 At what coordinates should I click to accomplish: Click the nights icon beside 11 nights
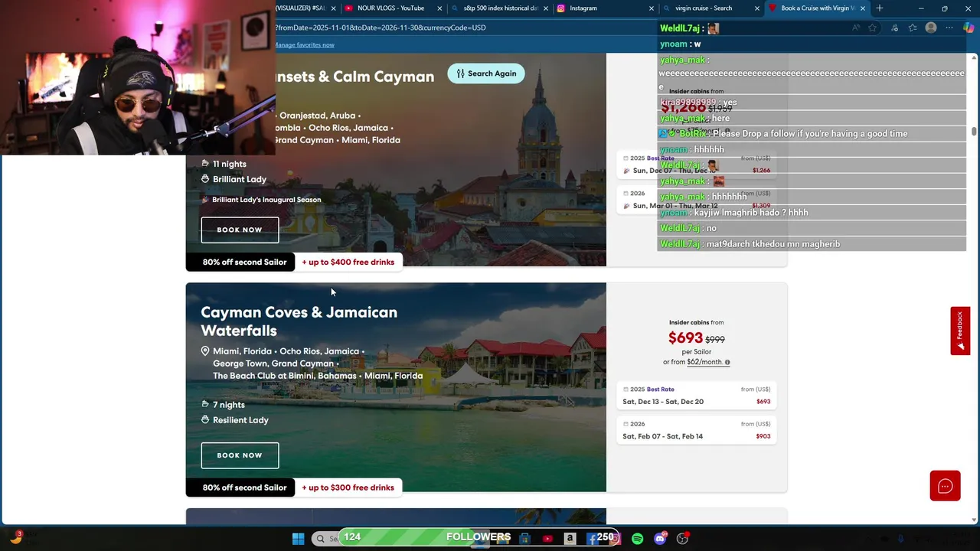click(205, 163)
